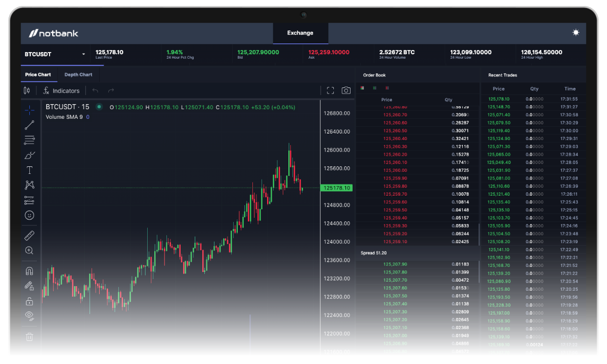Switch theme using the sun icon

[x=576, y=32]
